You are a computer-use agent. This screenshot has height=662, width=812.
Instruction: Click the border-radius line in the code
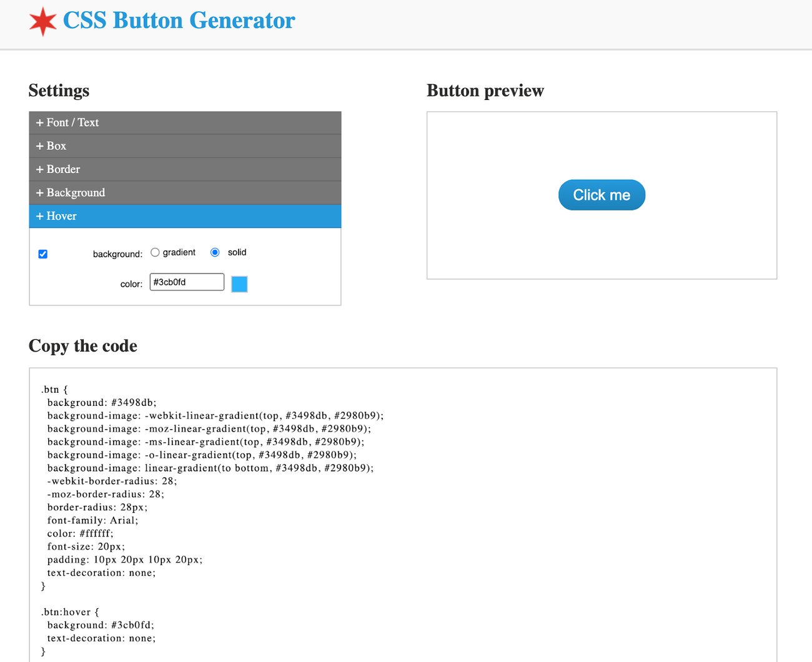click(x=97, y=507)
